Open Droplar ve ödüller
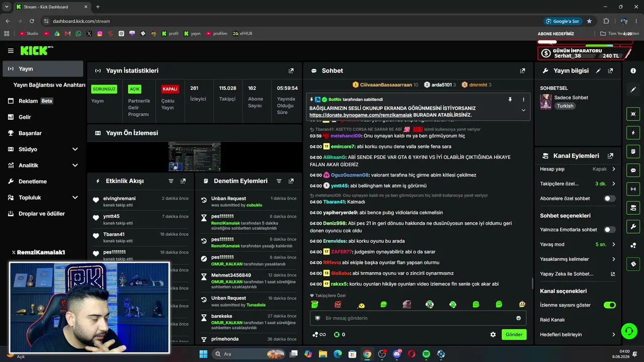 43,214
